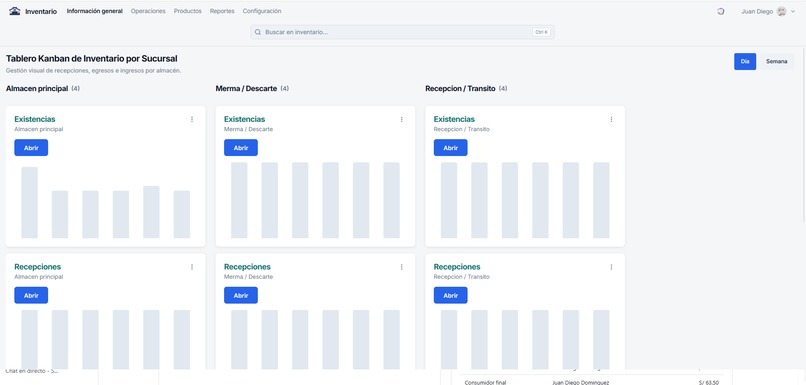Viewport: 806px width, 385px height.
Task: Click the magnifier icon in the search bar
Action: 258,32
